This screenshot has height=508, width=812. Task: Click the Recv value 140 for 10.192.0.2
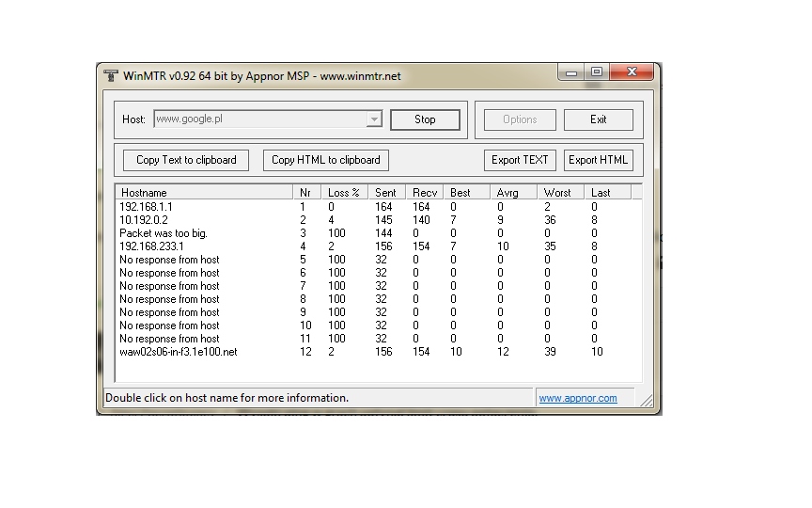coord(422,220)
